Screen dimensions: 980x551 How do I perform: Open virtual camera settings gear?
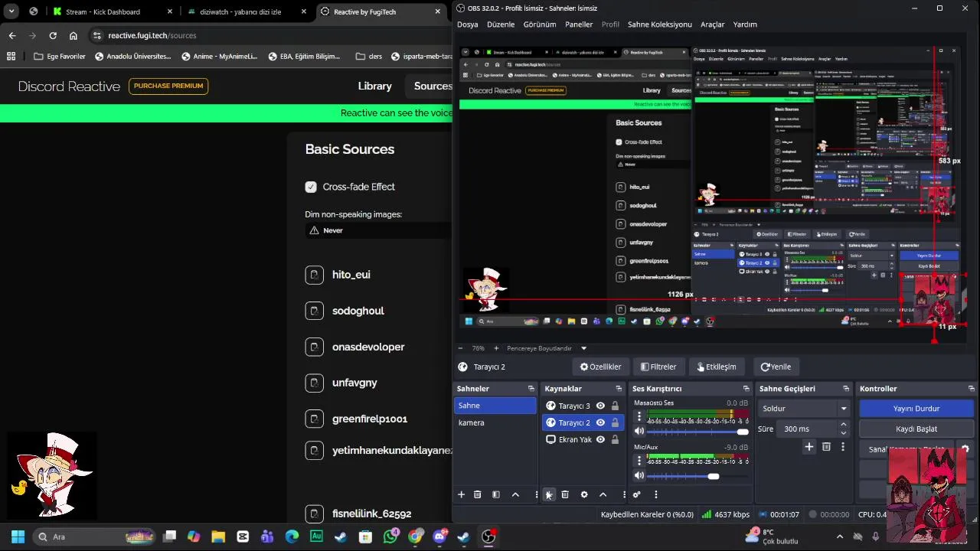point(965,449)
